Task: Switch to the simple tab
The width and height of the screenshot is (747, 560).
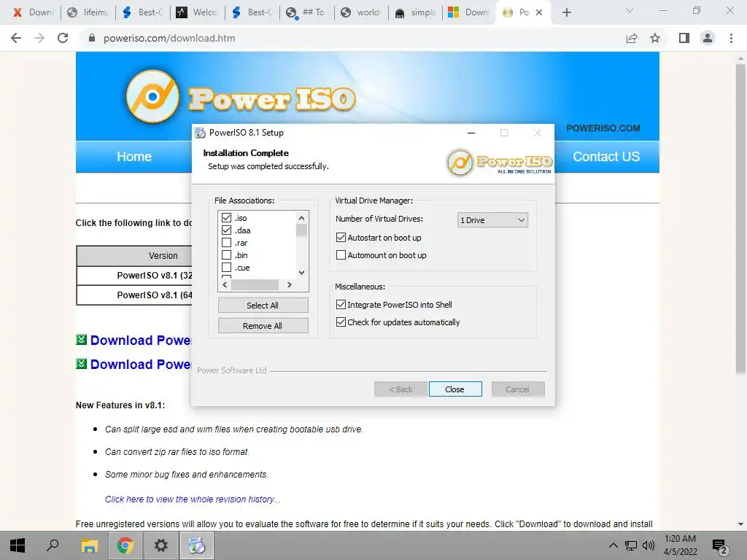Action: click(x=416, y=12)
